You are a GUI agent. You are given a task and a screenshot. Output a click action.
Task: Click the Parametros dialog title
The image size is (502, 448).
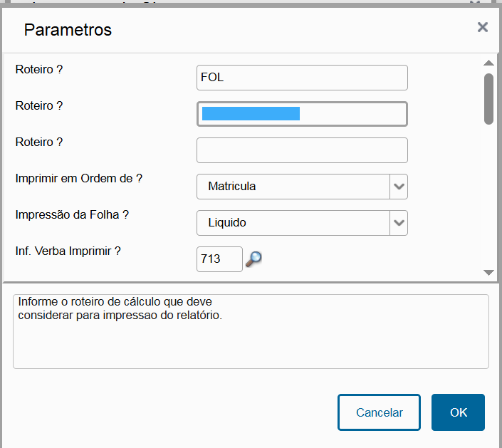click(x=68, y=30)
